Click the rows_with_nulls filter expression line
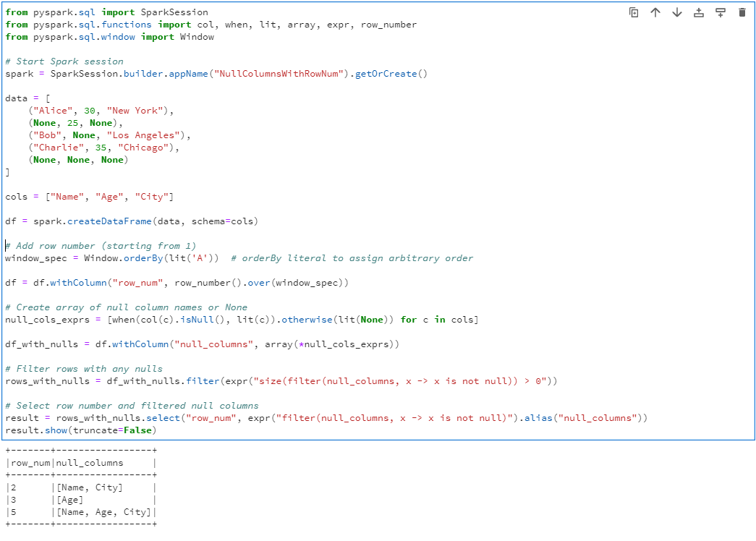The image size is (756, 541). click(281, 381)
